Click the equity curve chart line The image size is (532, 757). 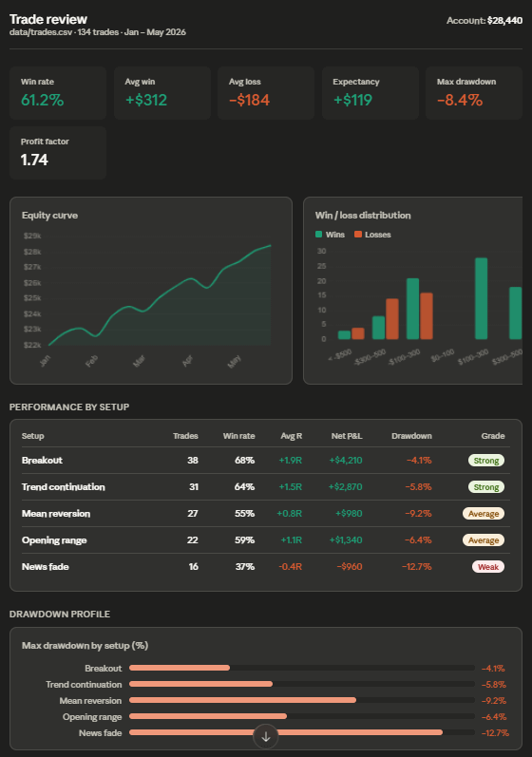click(x=160, y=295)
